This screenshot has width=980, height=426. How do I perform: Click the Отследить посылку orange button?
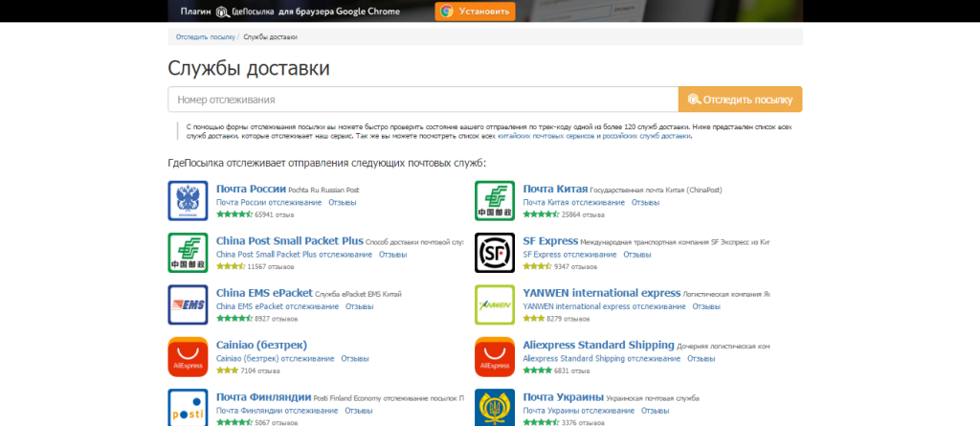[x=740, y=100]
